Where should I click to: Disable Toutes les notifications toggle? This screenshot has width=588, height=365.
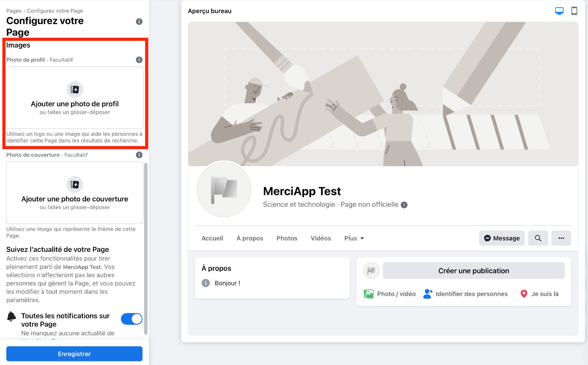(131, 319)
